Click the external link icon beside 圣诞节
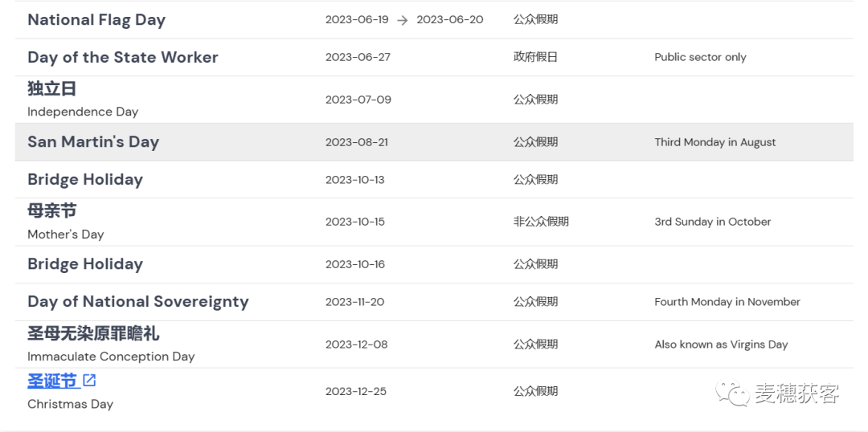The image size is (868, 432). tap(89, 381)
